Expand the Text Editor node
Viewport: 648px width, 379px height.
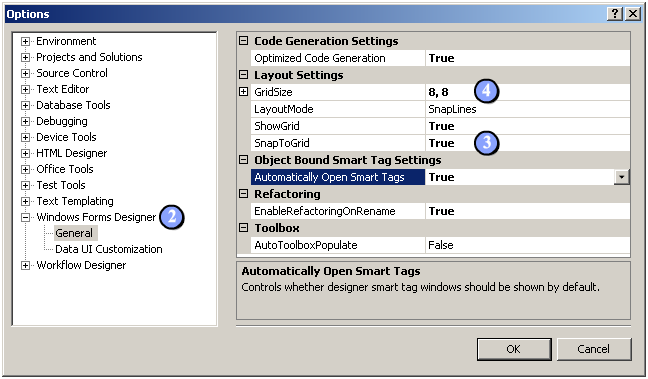[26, 89]
